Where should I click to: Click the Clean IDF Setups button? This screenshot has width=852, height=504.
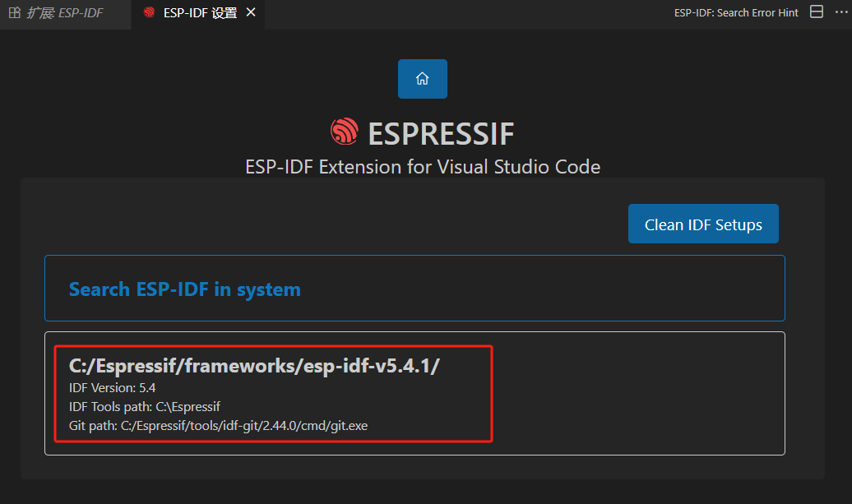703,224
